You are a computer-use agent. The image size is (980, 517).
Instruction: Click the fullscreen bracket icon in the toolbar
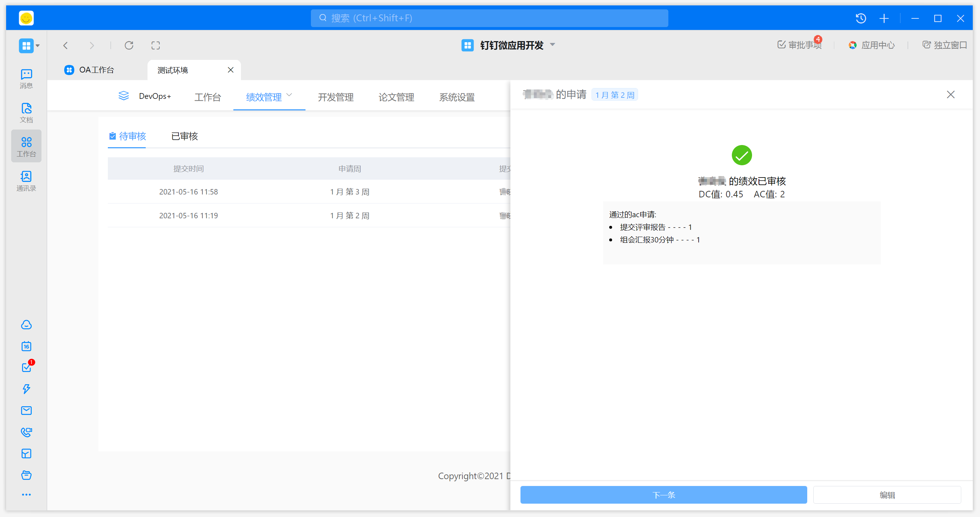click(155, 46)
